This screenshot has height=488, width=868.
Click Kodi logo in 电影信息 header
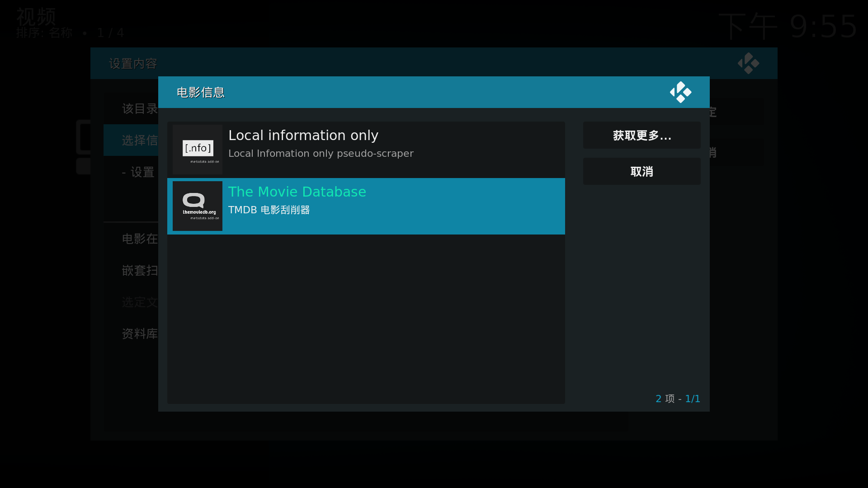(x=680, y=92)
